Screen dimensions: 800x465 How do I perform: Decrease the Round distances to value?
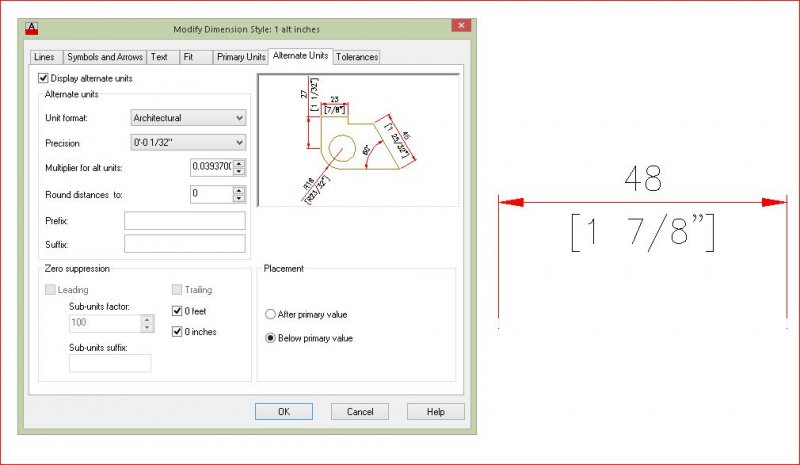(x=239, y=198)
